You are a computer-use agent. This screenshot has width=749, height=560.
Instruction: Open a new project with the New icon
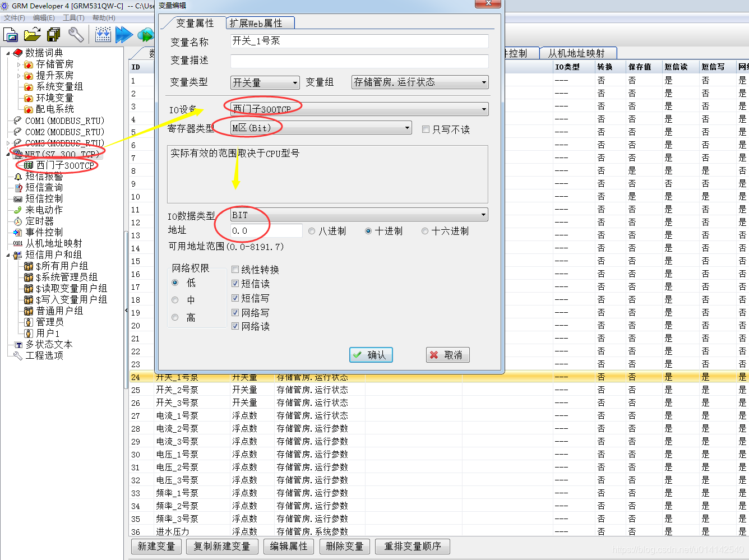(x=10, y=35)
